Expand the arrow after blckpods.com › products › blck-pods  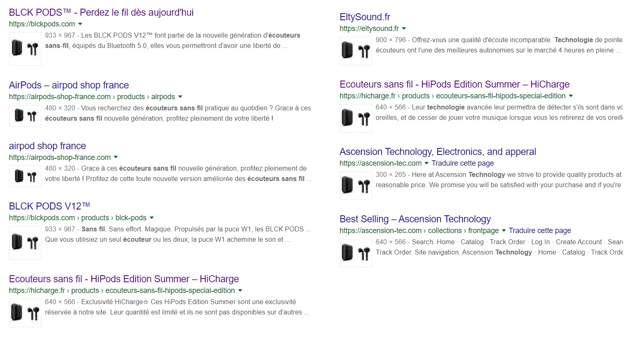coord(152,218)
